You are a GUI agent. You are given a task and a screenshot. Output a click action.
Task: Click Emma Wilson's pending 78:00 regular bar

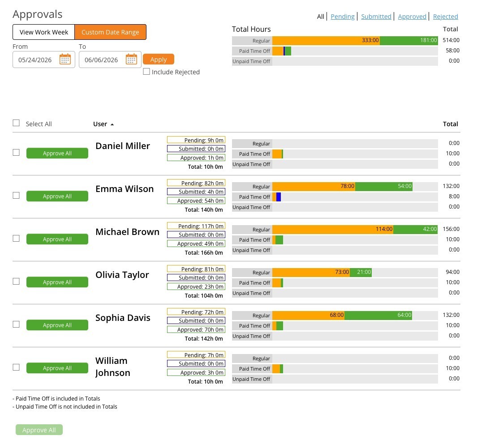tap(314, 187)
